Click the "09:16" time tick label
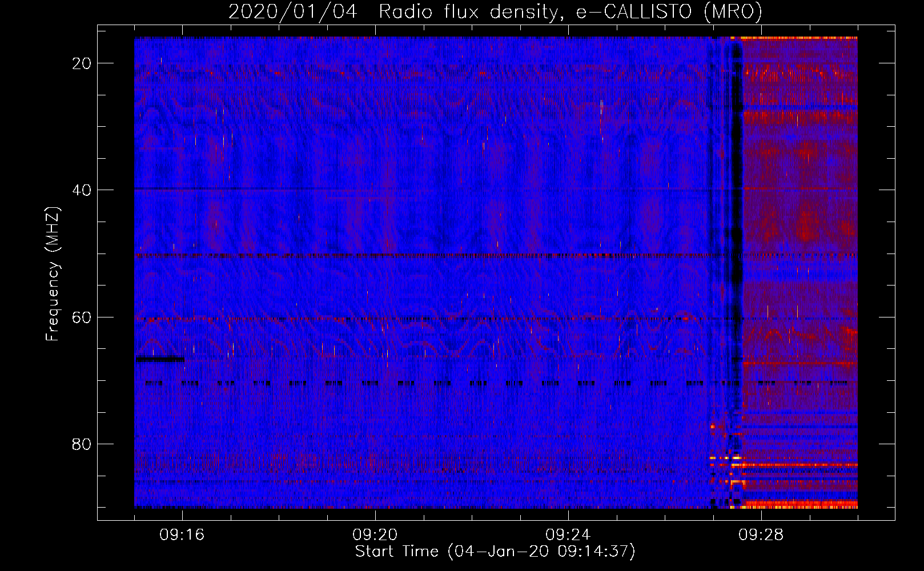The height and width of the screenshot is (571, 924). click(182, 535)
